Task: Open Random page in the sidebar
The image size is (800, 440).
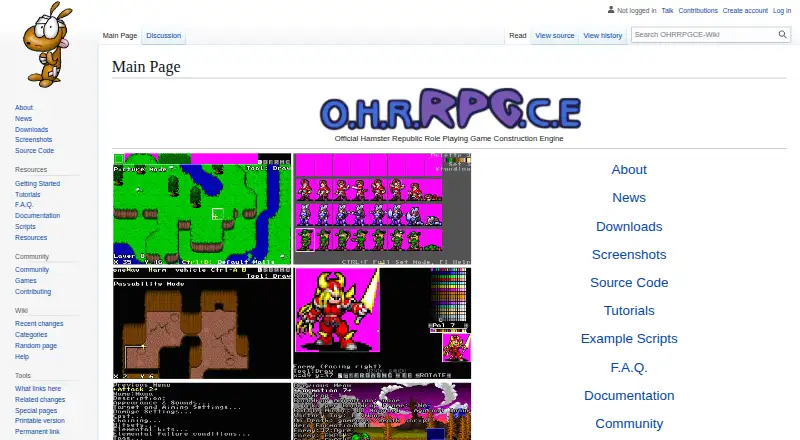Action: pyautogui.click(x=36, y=346)
